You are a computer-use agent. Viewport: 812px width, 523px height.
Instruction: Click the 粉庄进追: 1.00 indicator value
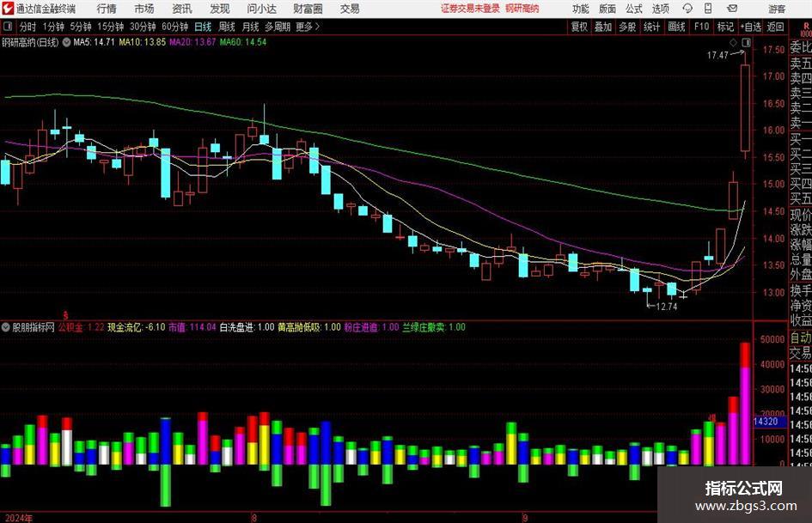(371, 327)
